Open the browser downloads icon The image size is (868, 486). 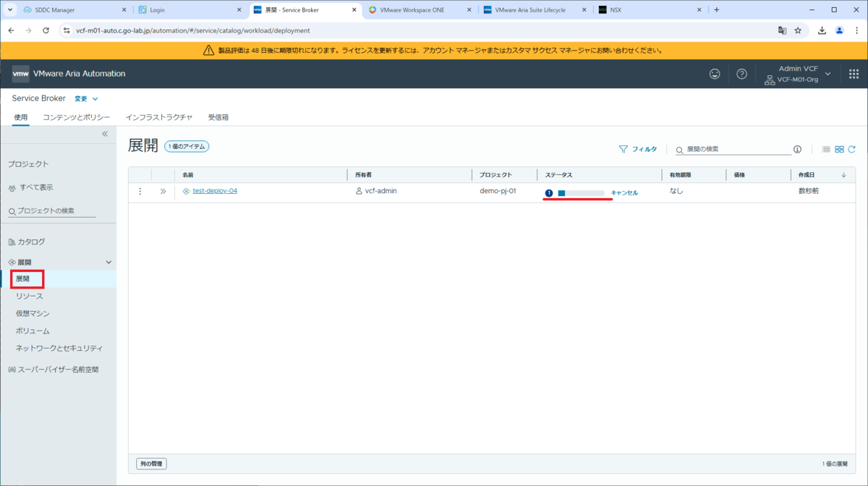(x=822, y=30)
